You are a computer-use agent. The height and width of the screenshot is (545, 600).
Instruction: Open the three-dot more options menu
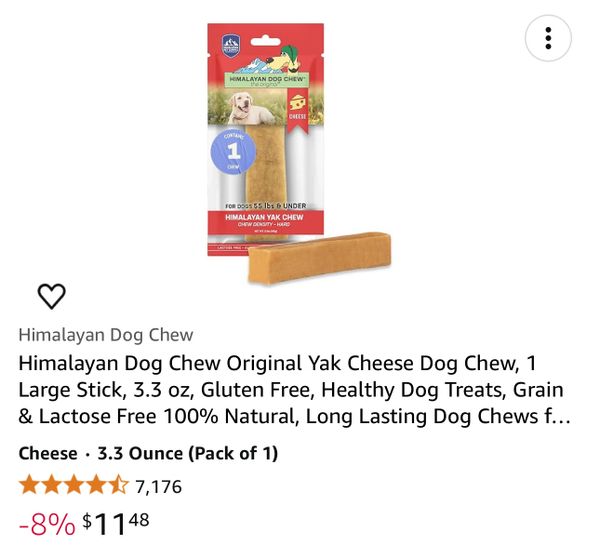pos(548,38)
